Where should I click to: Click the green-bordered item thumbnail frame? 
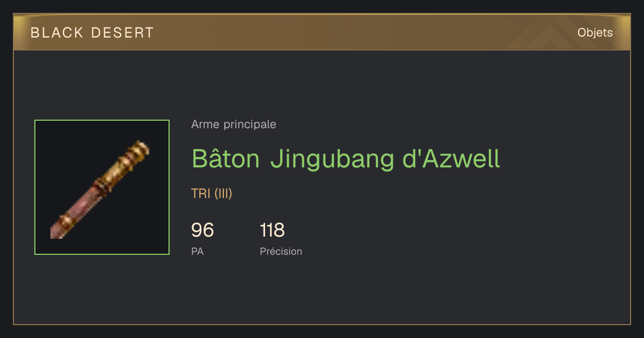coord(102,187)
